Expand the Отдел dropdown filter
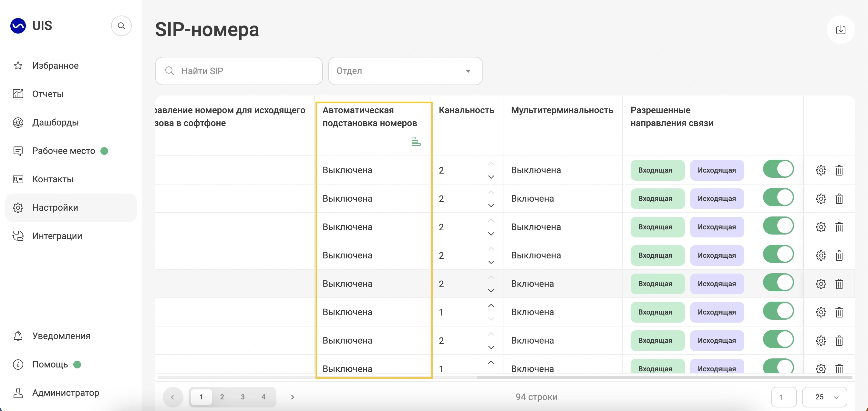The height and width of the screenshot is (411, 868). pos(405,71)
